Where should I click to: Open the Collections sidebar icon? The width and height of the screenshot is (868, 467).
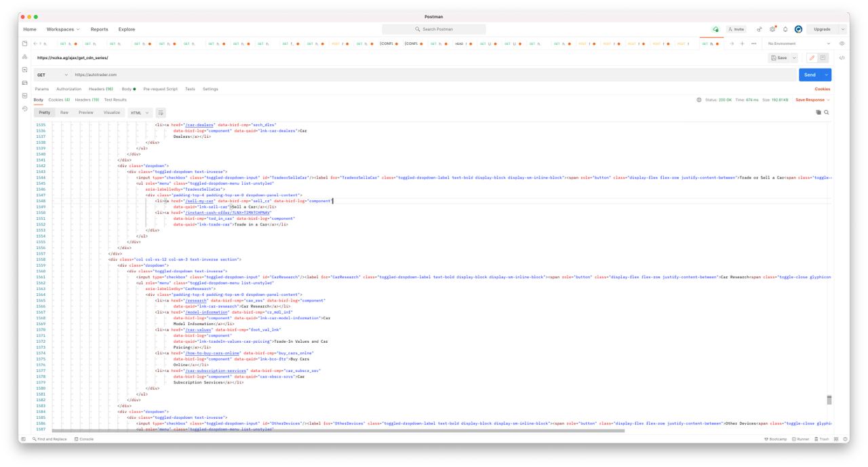(25, 44)
